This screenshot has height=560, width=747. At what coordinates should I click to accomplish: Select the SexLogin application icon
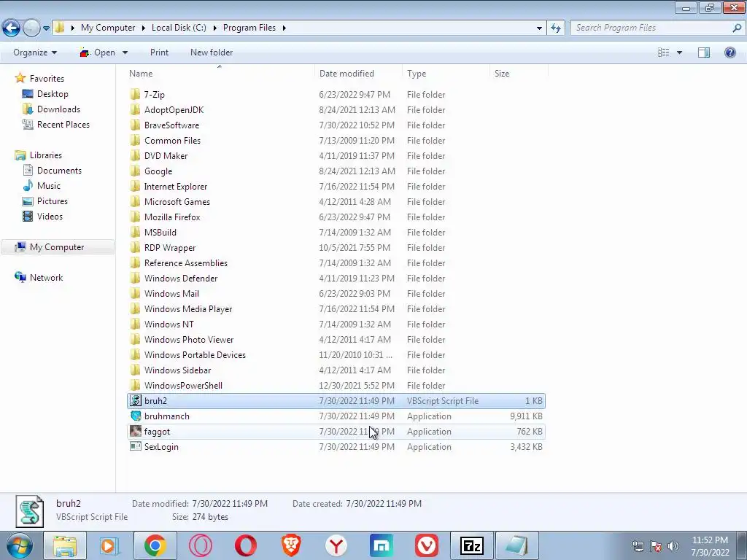(135, 446)
